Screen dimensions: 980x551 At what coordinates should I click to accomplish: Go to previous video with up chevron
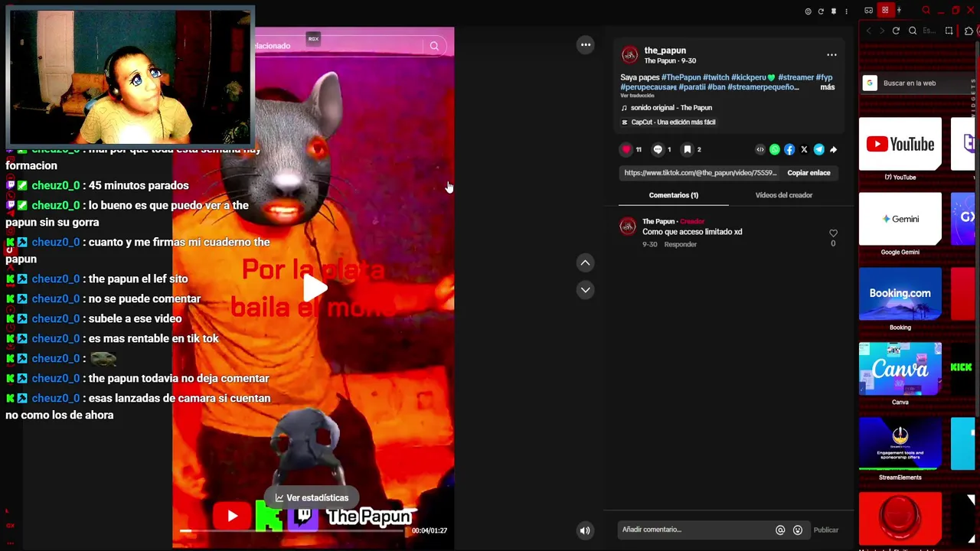click(585, 262)
